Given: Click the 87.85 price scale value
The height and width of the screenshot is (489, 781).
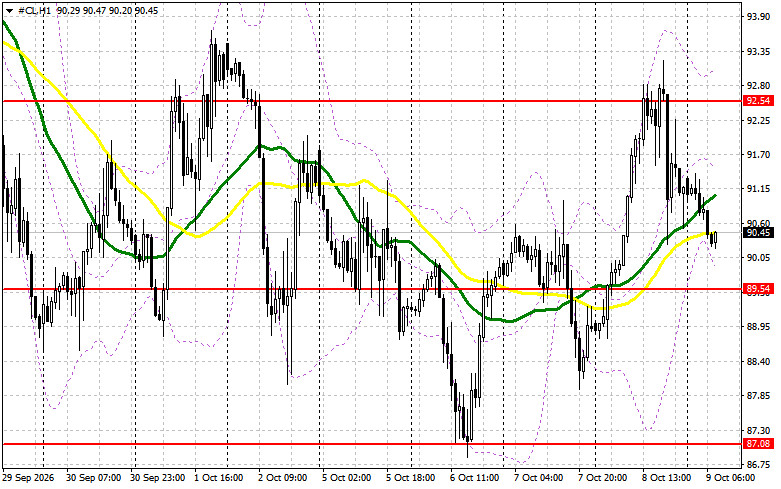Looking at the screenshot, I should [x=758, y=396].
